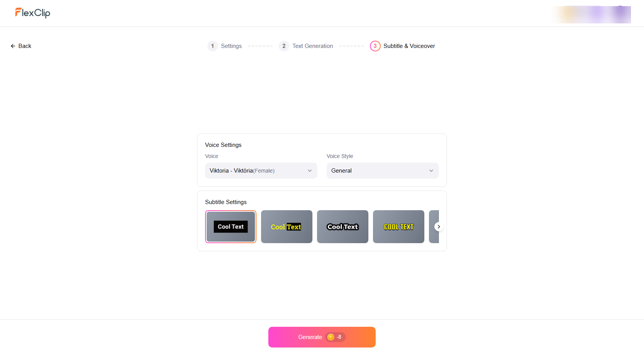644x354 pixels.
Task: Click the back arrow icon
Action: point(13,46)
